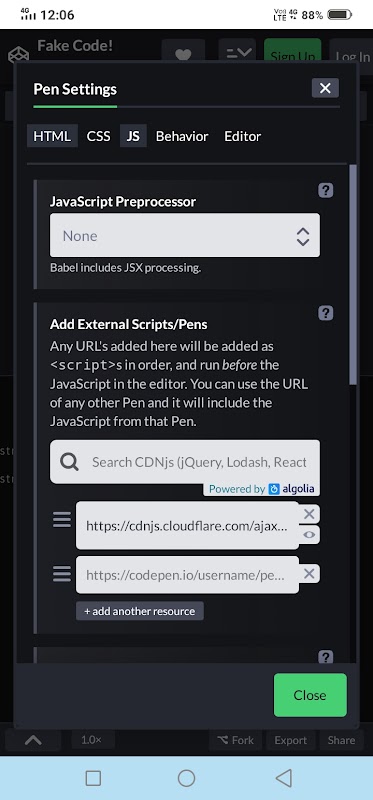Viewport: 373px width, 800px height.
Task: Open the JavaScript Preprocessor dropdown
Action: tap(185, 235)
